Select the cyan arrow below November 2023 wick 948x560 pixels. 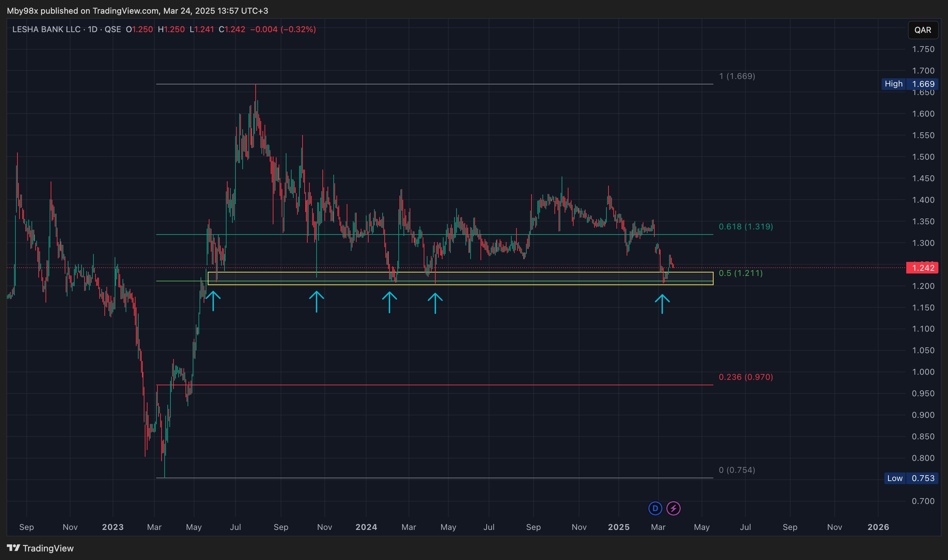317,301
